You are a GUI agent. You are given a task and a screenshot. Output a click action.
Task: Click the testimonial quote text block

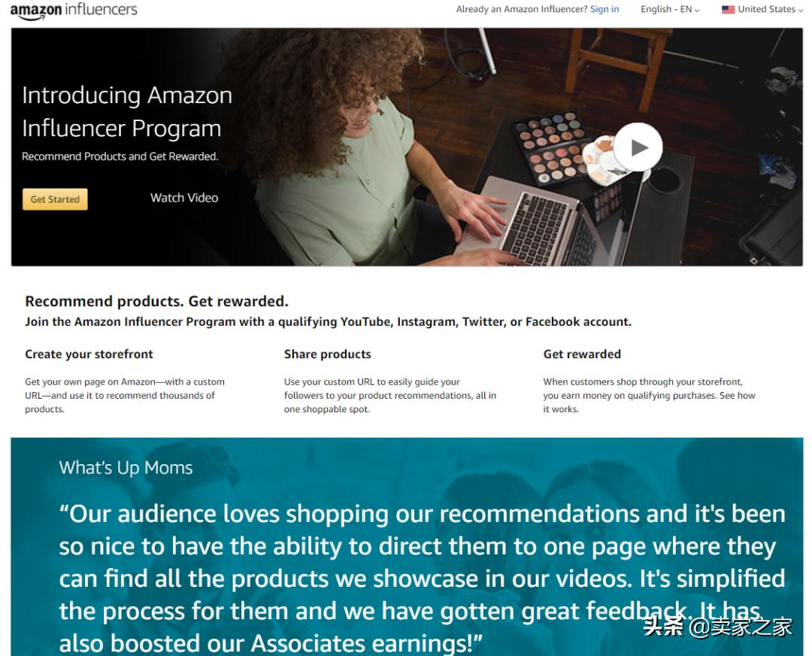(x=422, y=579)
